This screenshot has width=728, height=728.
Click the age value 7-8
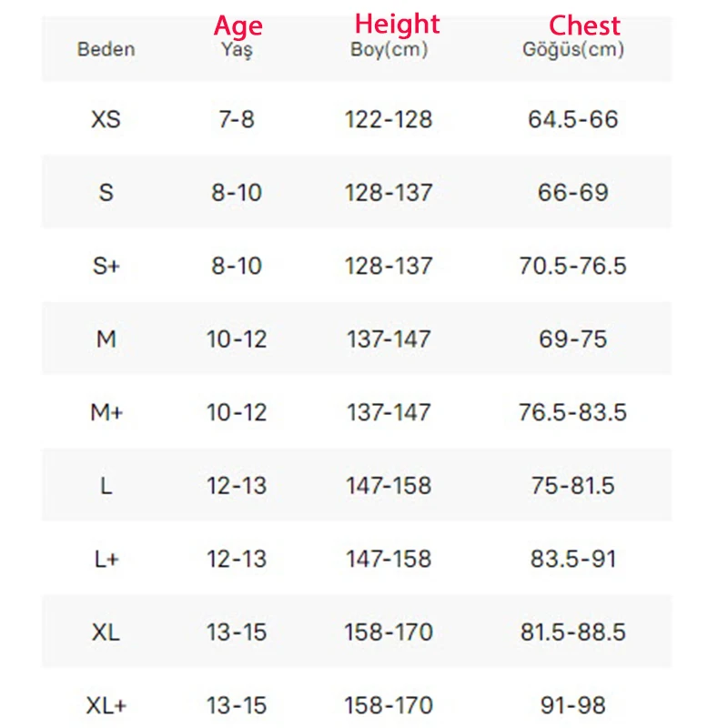coord(237,119)
